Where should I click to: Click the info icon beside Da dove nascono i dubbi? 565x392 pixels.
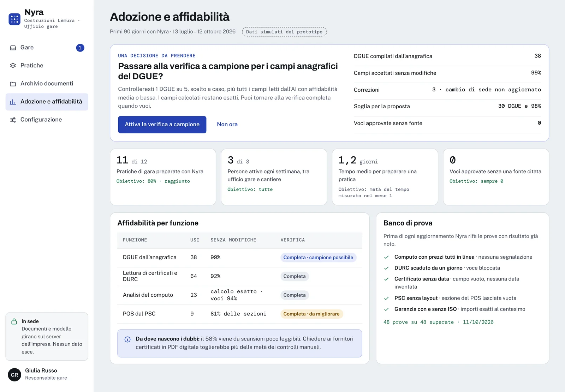coord(127,339)
